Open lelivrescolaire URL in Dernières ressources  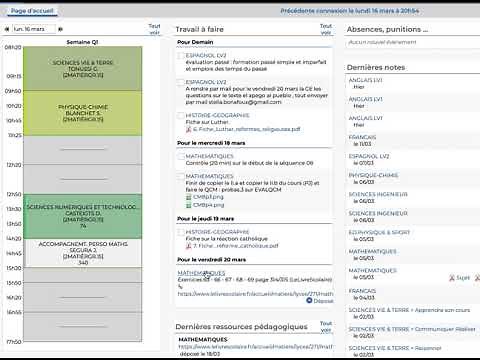[x=255, y=347]
